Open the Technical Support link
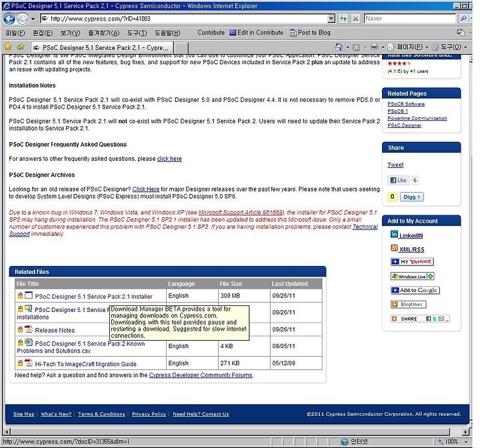The width and height of the screenshot is (480, 448). coord(365,227)
